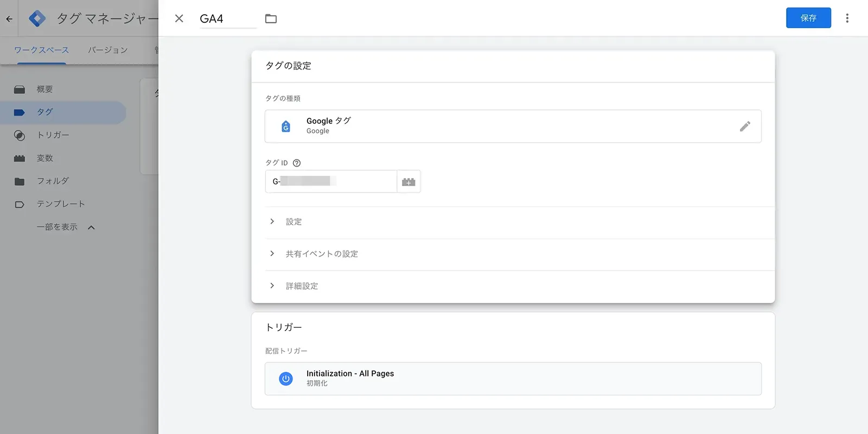Expand the 設定 section
868x434 pixels.
[519, 222]
